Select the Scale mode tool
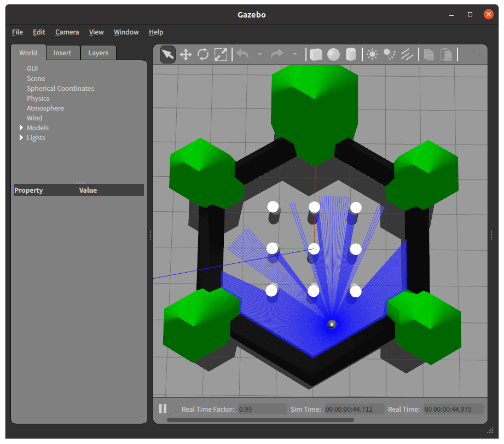 click(x=221, y=54)
